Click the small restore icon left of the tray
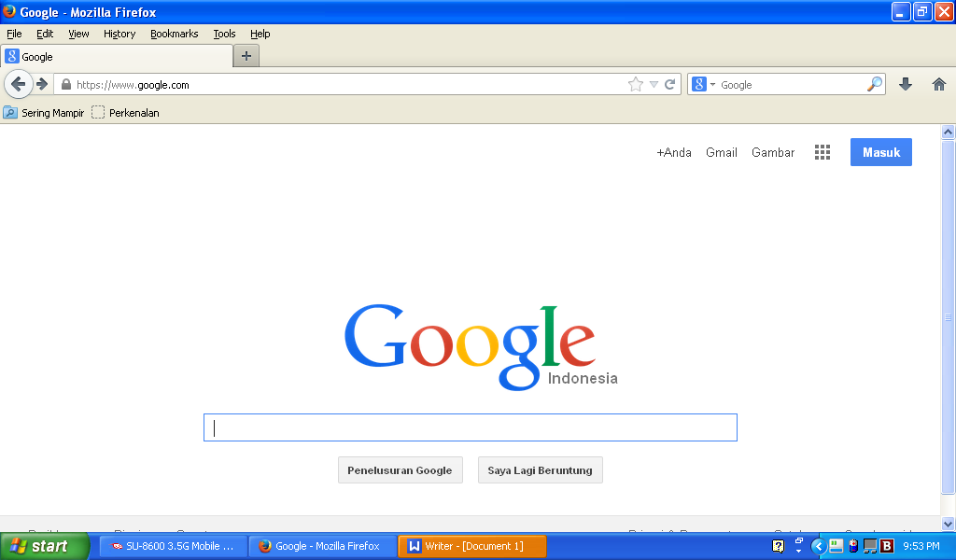 (x=799, y=541)
